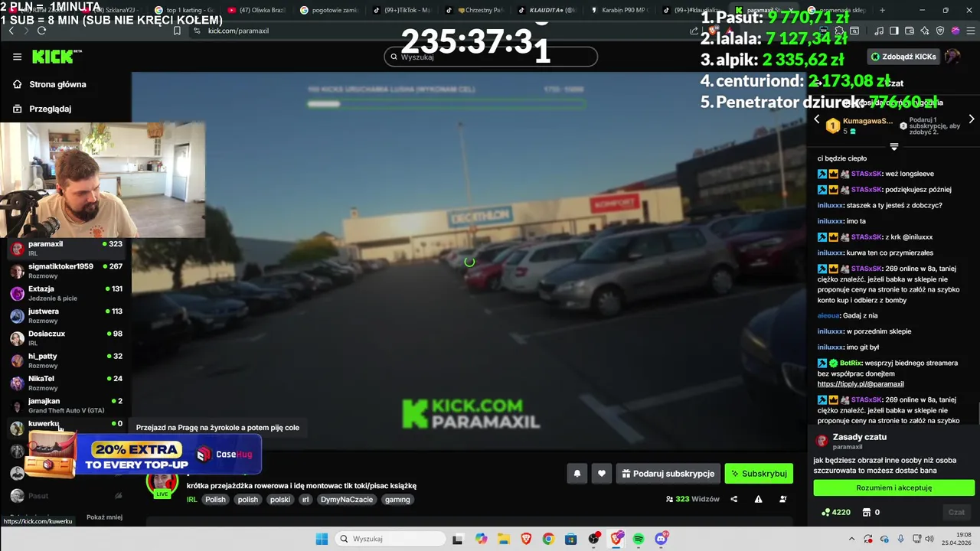The height and width of the screenshot is (551, 980).
Task: Click the share stream icon
Action: pyautogui.click(x=734, y=499)
